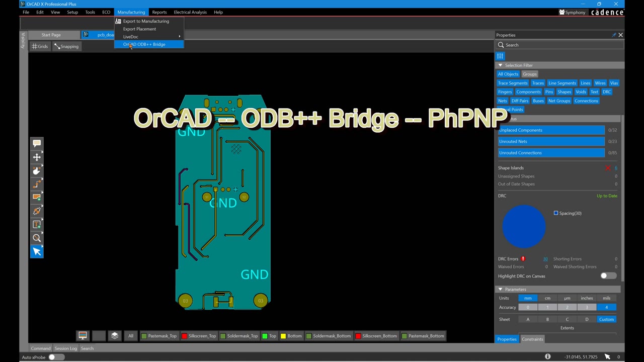Image resolution: width=644 pixels, height=362 pixels.
Task: Activate the blue selection arrow tool
Action: pos(37,251)
